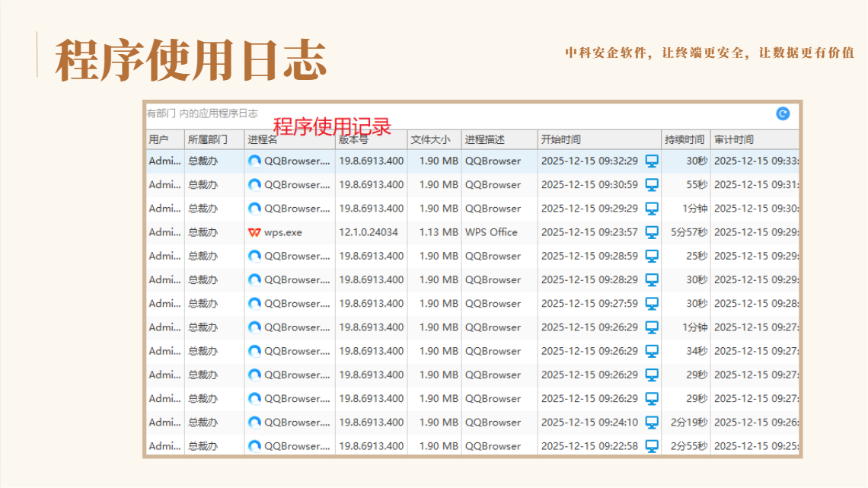
Task: Click the WPS icon beside wps.exe
Action: [x=254, y=232]
